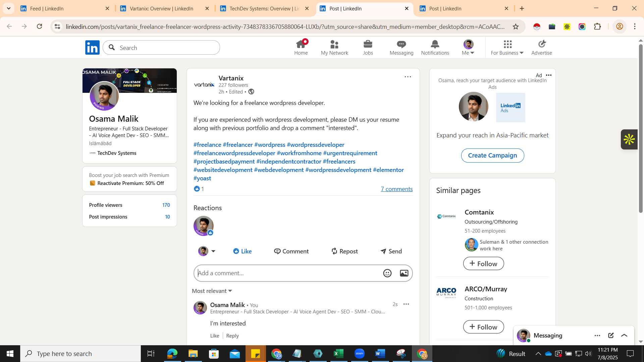Open options for Osama Malik's comment
Viewport: 644px width, 362px height.
(406, 304)
